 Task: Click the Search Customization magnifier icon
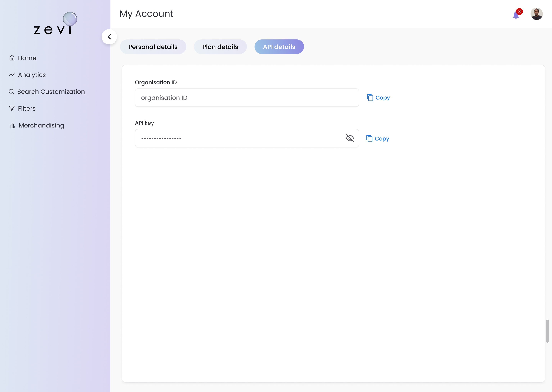[11, 91]
